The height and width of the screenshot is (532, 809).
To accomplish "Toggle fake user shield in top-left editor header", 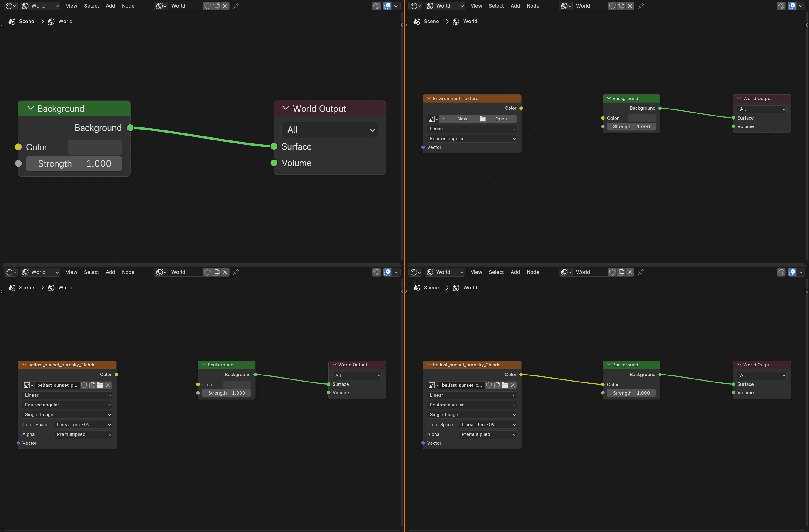I will [x=207, y=6].
